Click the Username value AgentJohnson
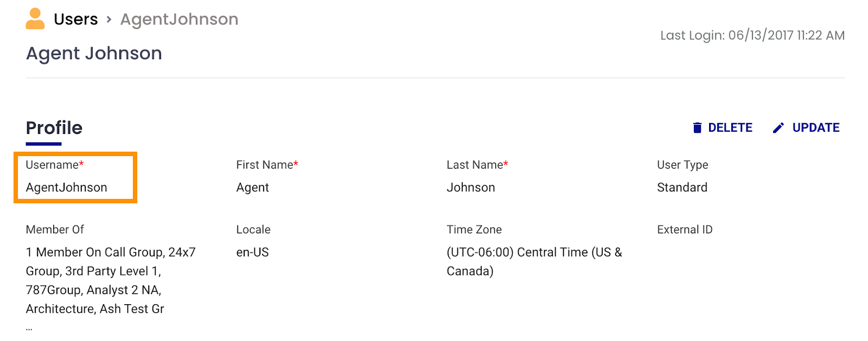This screenshot has width=868, height=341. pyautogui.click(x=67, y=188)
